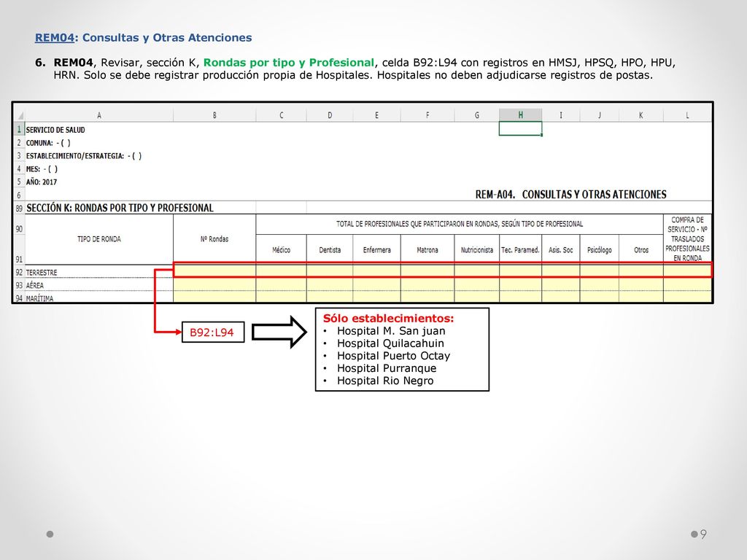Click the 'Dentista' column heading
The image size is (747, 560).
point(330,249)
